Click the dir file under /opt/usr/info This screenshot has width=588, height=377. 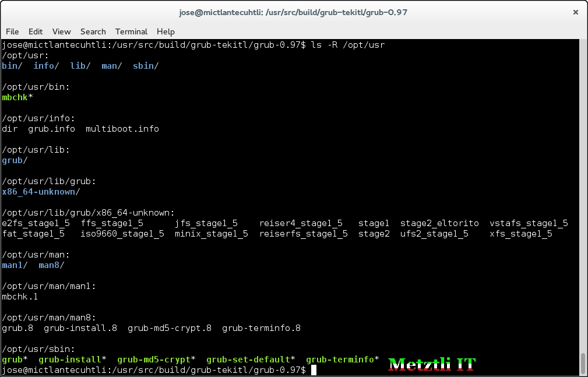tap(9, 129)
